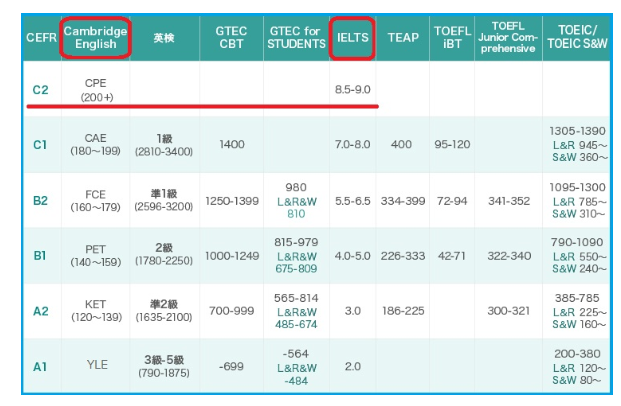The height and width of the screenshot is (406, 621).
Task: Select the TEAP 334-399 value
Action: 403,201
